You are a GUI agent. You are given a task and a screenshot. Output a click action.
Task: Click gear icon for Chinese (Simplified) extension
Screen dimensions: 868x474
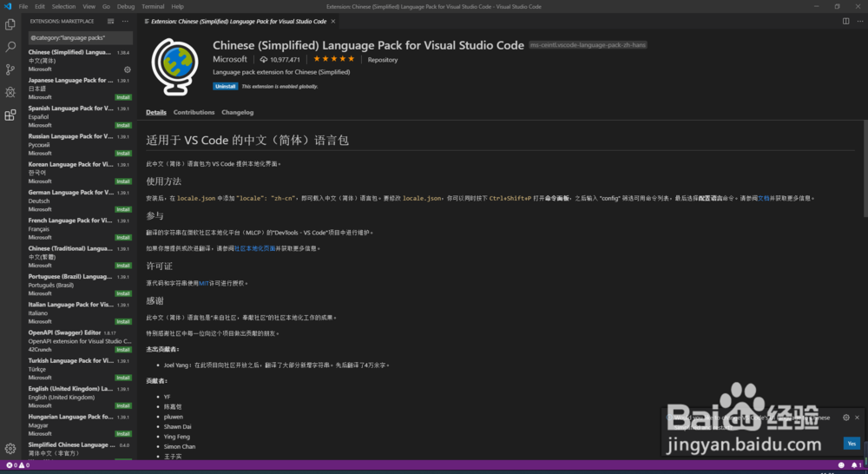pos(128,69)
